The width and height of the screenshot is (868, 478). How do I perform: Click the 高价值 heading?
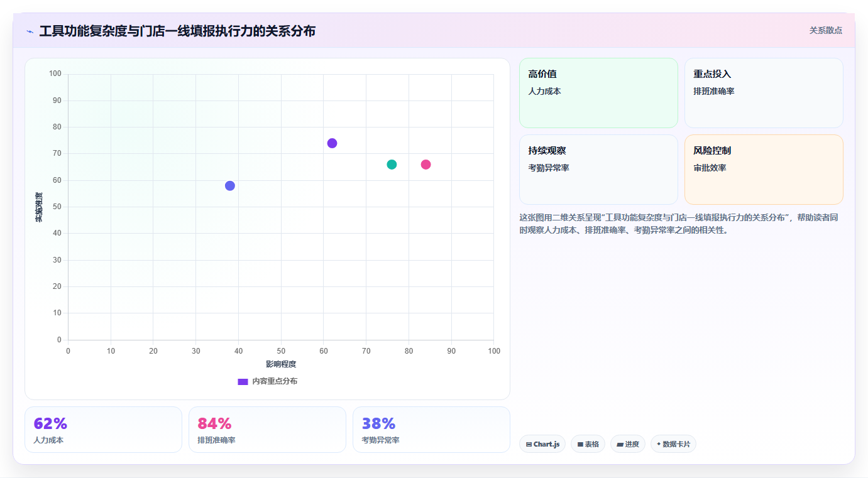542,74
